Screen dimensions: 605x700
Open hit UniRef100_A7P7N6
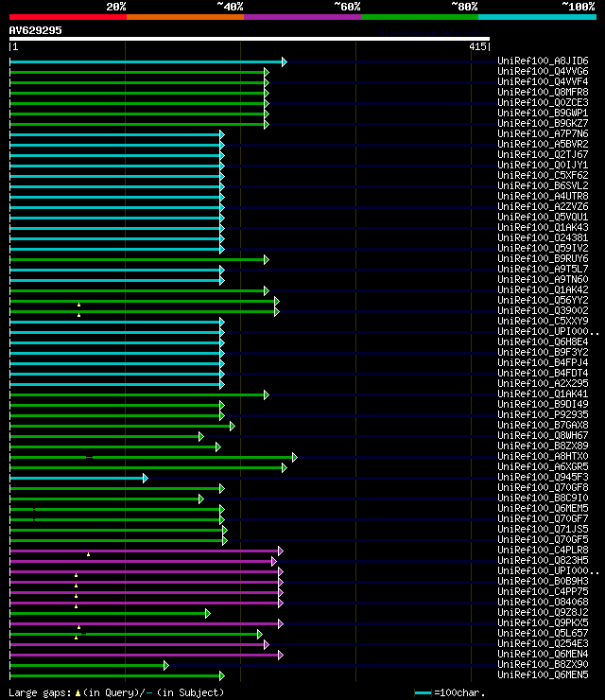point(543,133)
